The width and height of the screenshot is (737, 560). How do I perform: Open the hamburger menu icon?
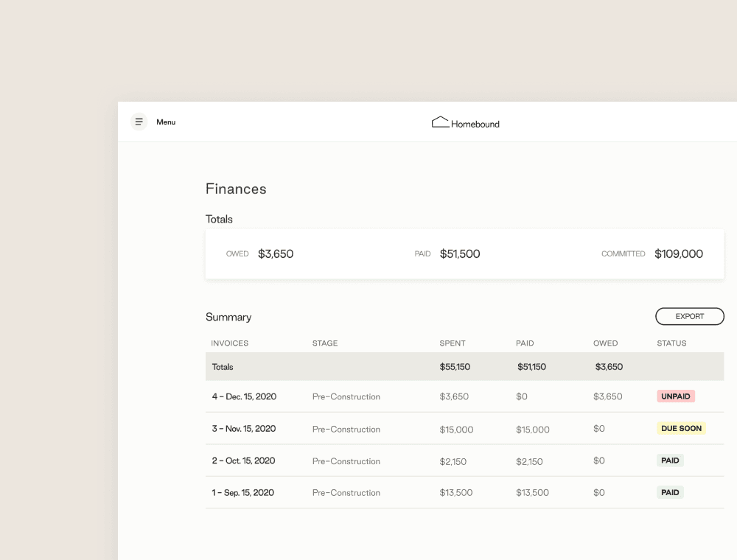(x=139, y=122)
